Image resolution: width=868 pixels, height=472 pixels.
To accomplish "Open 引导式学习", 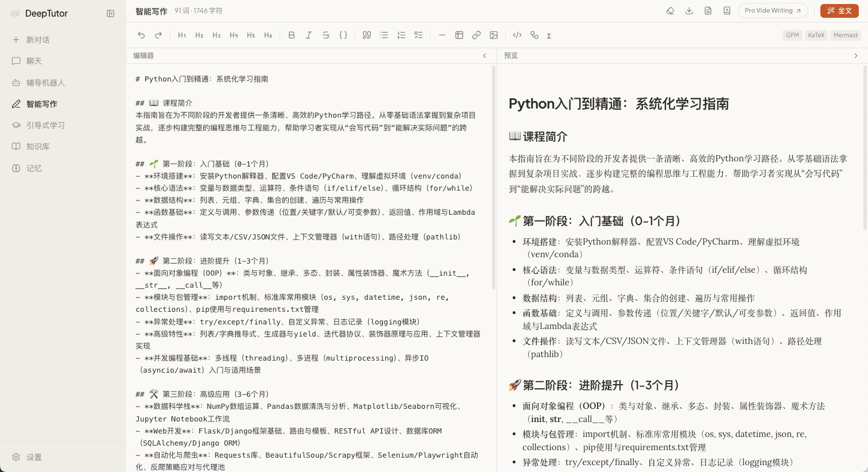I will click(x=63, y=125).
